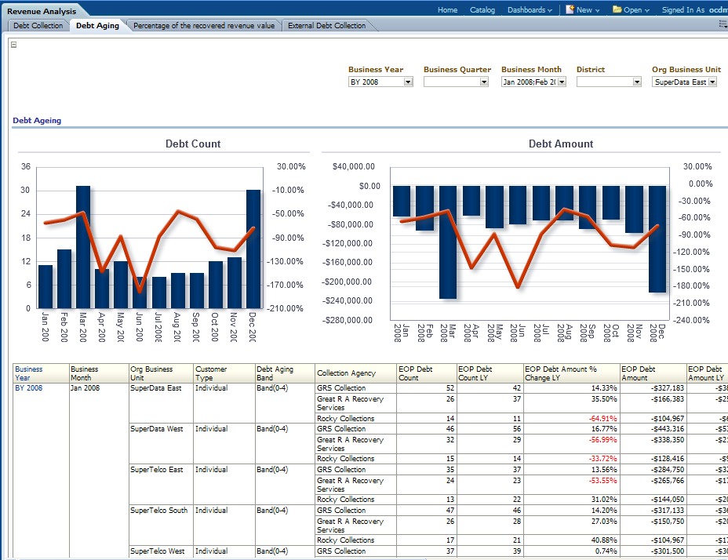This screenshot has height=560, width=728.
Task: Click Dec 2008 bar in Debt Count chart
Action: pyautogui.click(x=253, y=249)
